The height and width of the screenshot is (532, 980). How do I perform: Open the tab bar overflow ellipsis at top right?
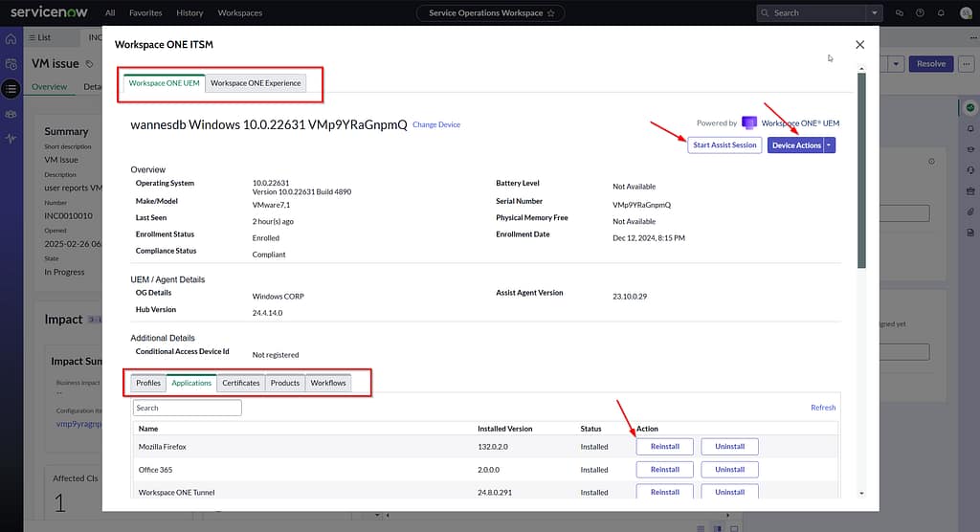pos(972,37)
